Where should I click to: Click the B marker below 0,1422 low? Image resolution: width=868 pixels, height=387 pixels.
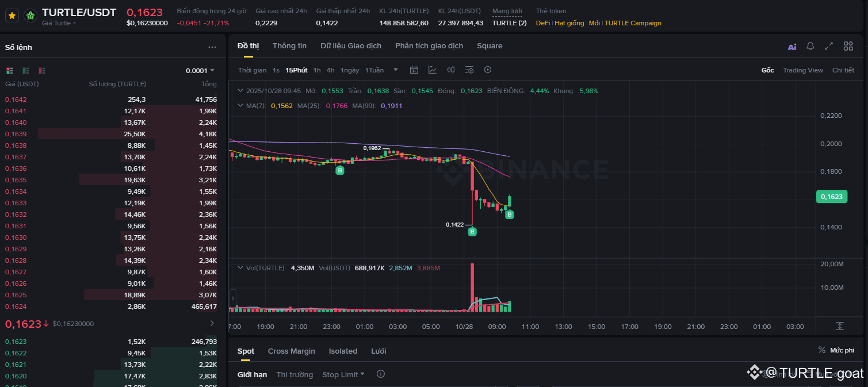coord(472,232)
